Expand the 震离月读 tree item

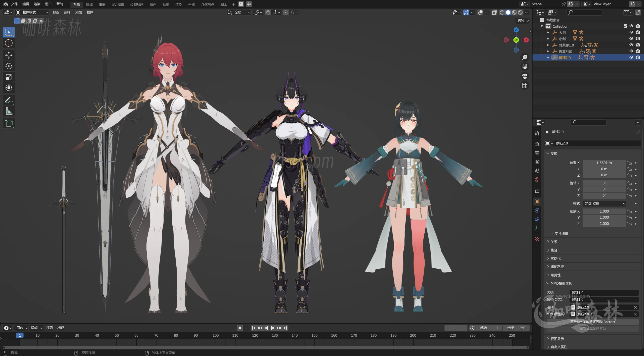pos(548,51)
